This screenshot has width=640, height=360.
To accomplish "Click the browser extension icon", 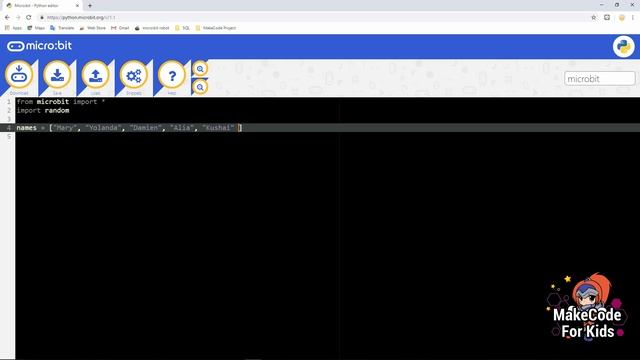I will pos(607,18).
